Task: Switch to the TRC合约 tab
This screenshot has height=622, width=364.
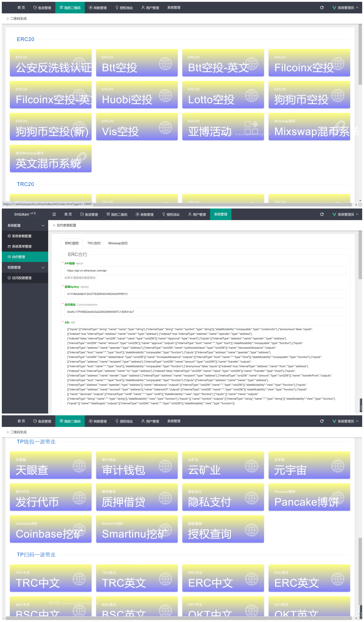Action: click(94, 243)
